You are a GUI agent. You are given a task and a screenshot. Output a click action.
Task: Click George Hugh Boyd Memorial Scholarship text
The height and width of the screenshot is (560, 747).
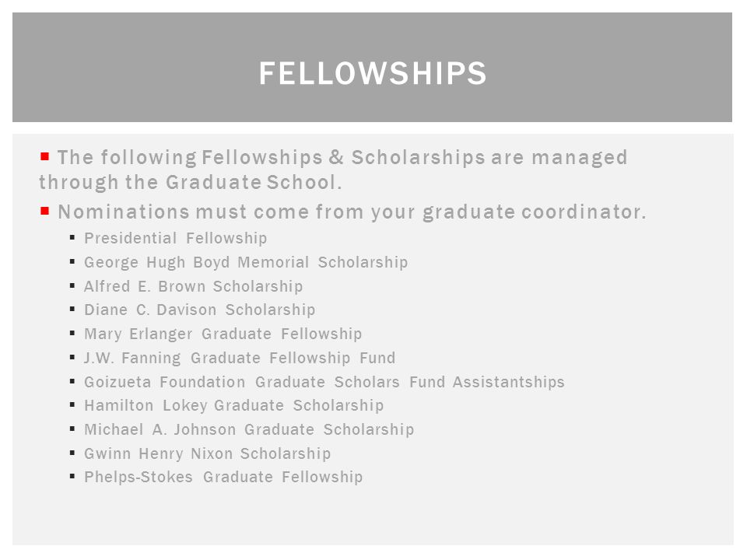[246, 262]
